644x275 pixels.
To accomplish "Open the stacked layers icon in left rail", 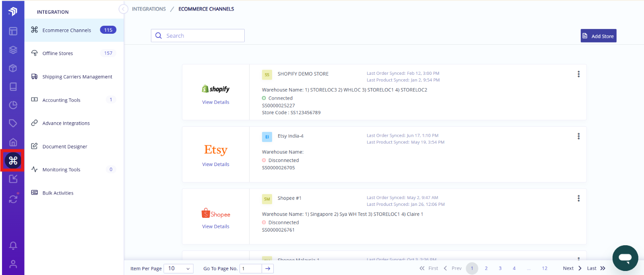I will [13, 50].
